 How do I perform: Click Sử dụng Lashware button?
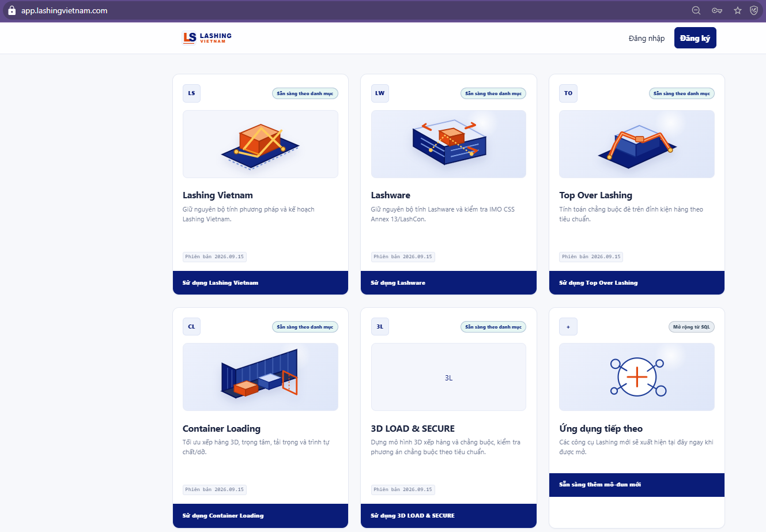(448, 283)
